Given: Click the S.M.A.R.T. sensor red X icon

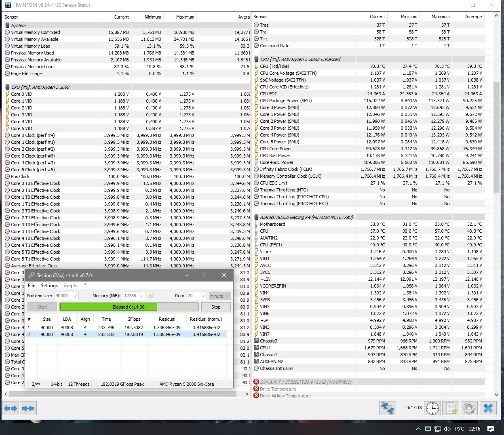Looking at the screenshot, I should pyautogui.click(x=256, y=382).
